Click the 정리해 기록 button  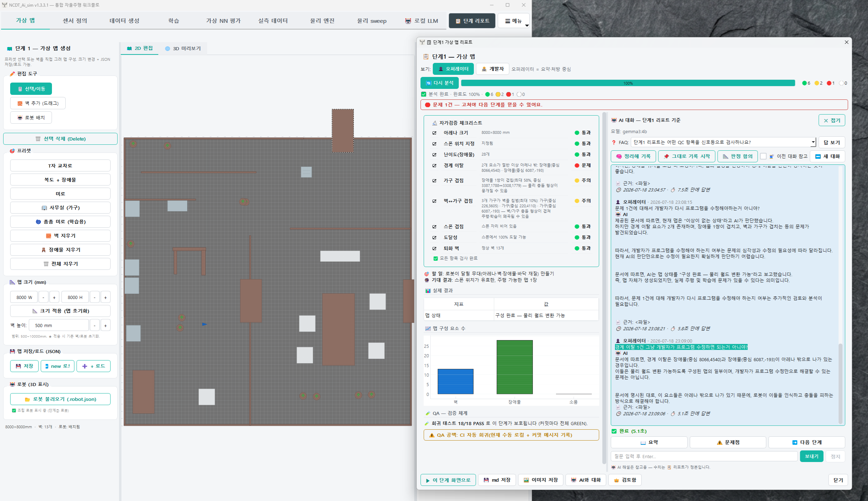(x=633, y=156)
